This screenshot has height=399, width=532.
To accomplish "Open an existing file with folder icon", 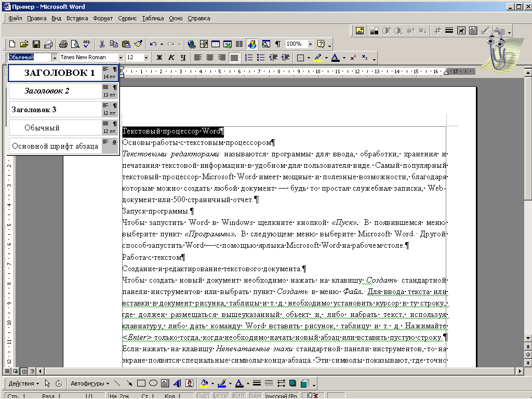I will point(24,44).
